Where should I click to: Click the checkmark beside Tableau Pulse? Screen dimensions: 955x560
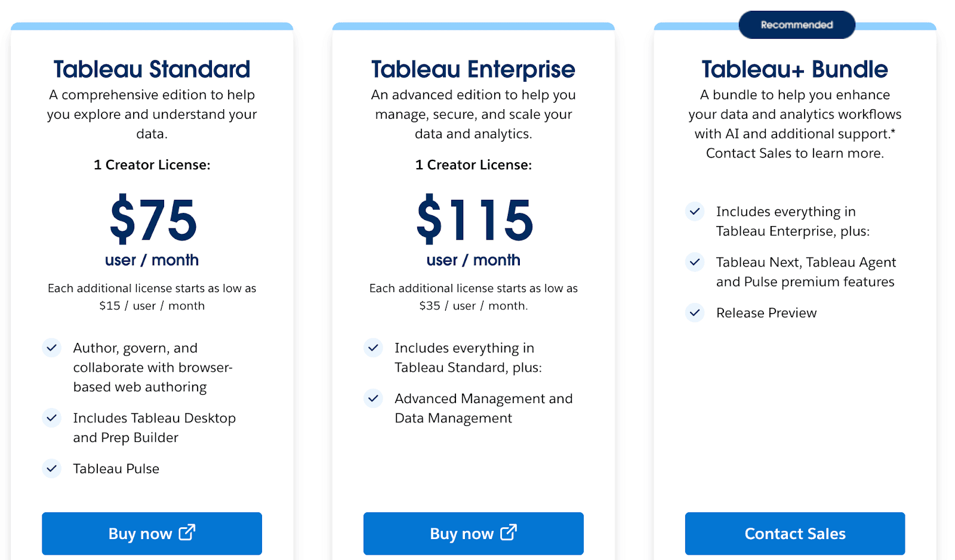click(x=52, y=469)
